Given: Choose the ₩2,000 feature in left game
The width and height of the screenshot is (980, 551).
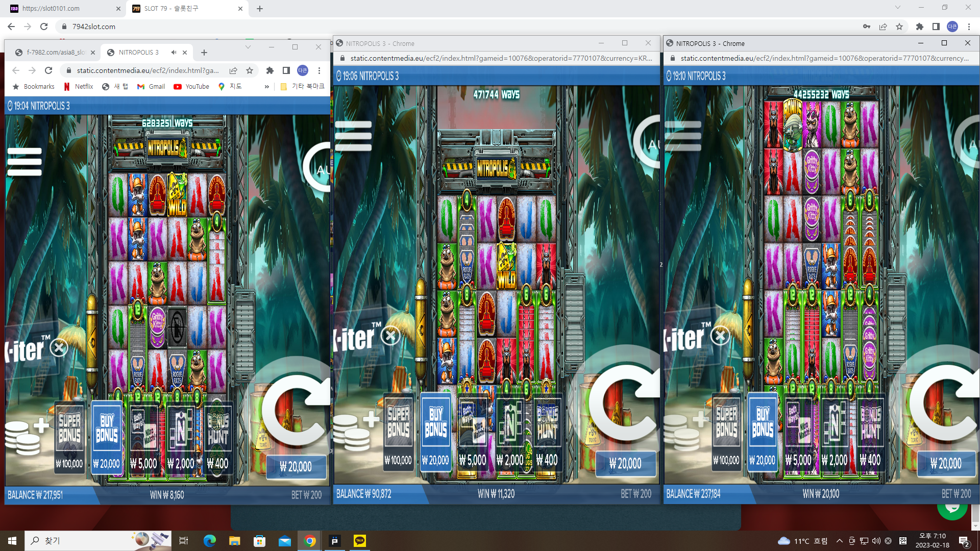Looking at the screenshot, I should pyautogui.click(x=181, y=437).
